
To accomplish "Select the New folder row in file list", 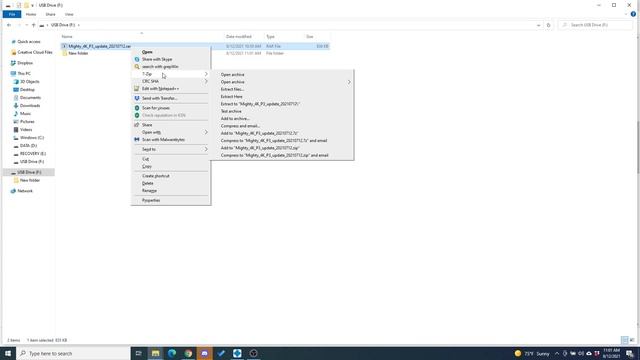I will 195,53.
